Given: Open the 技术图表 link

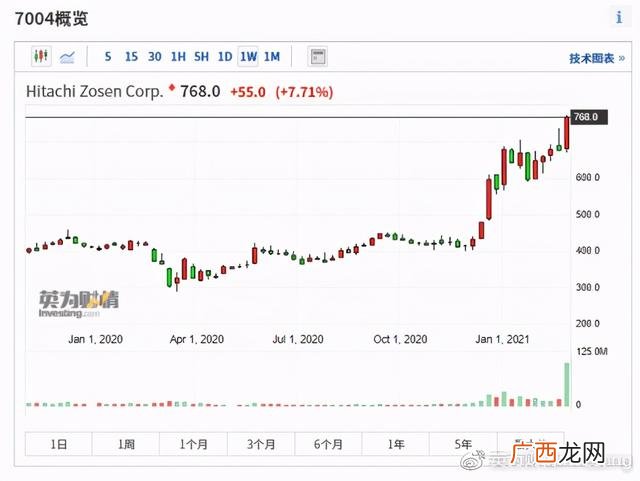Looking at the screenshot, I should 597,58.
